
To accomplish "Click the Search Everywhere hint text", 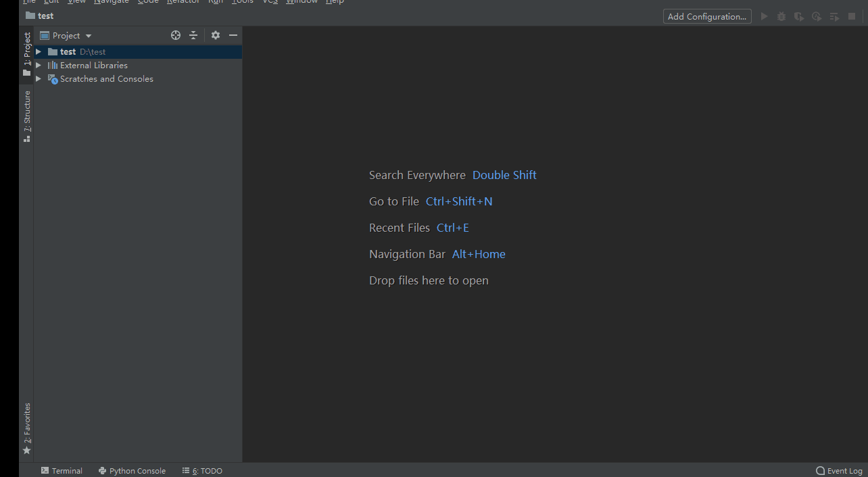I will [417, 175].
